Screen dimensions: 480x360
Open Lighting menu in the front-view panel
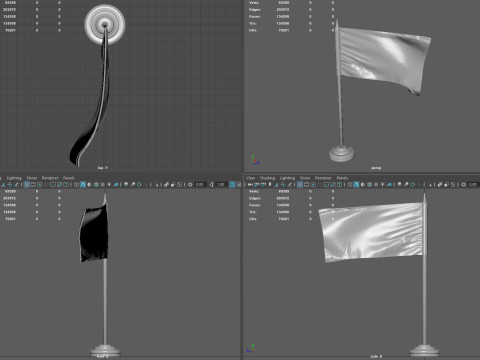[x=14, y=178]
